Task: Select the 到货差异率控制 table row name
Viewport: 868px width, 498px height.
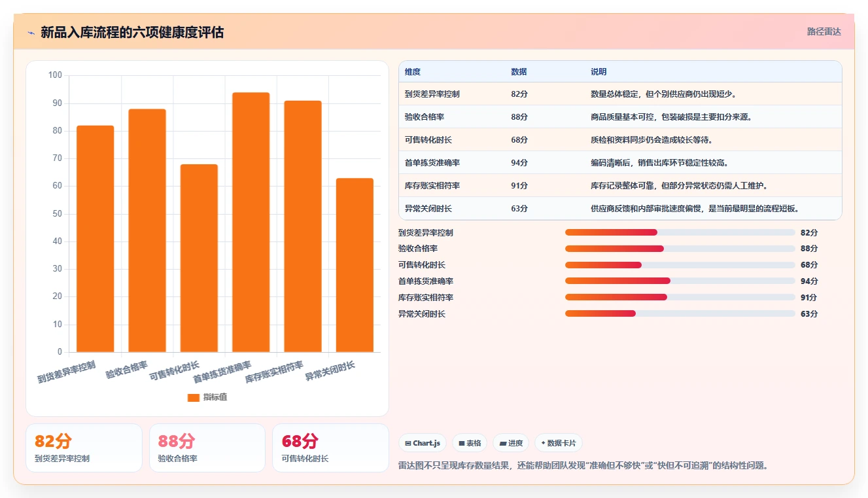Action: click(432, 94)
